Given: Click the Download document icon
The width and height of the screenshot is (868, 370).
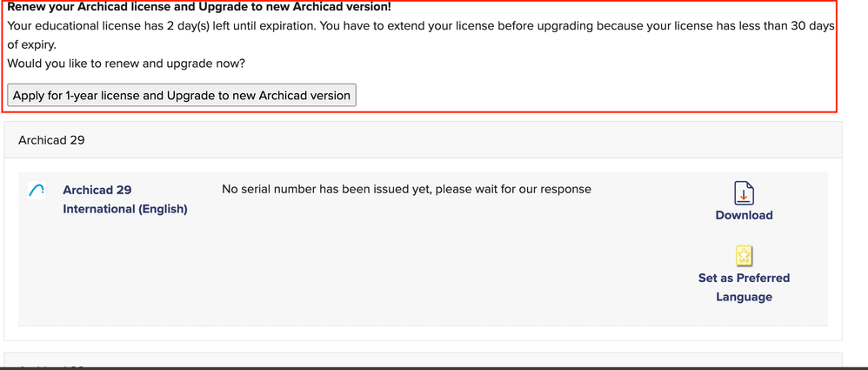Looking at the screenshot, I should click(744, 192).
